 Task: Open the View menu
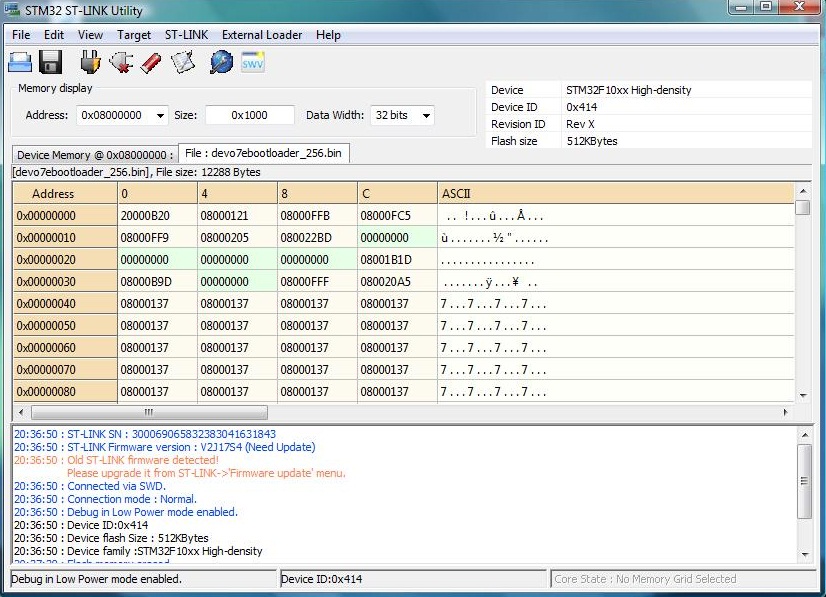pyautogui.click(x=90, y=35)
